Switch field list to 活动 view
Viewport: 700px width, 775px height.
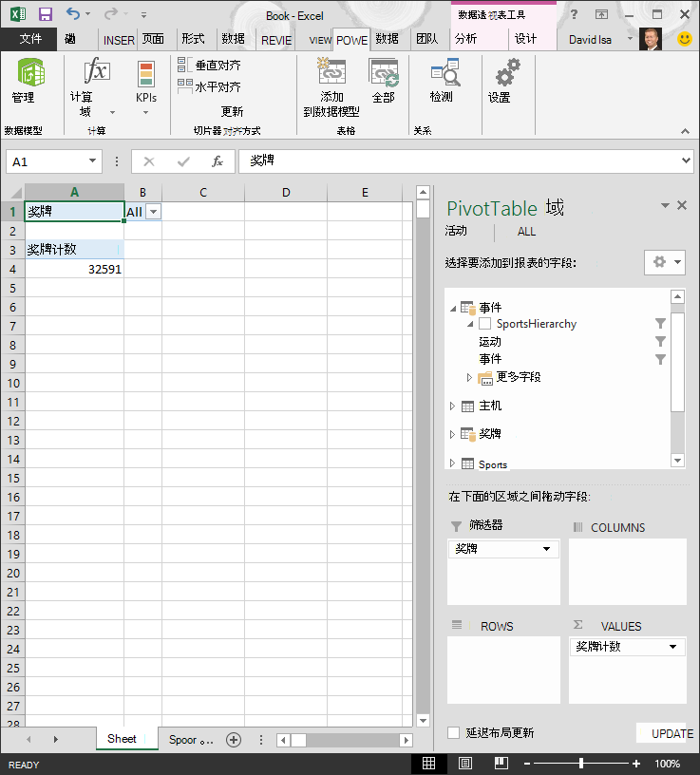point(456,231)
